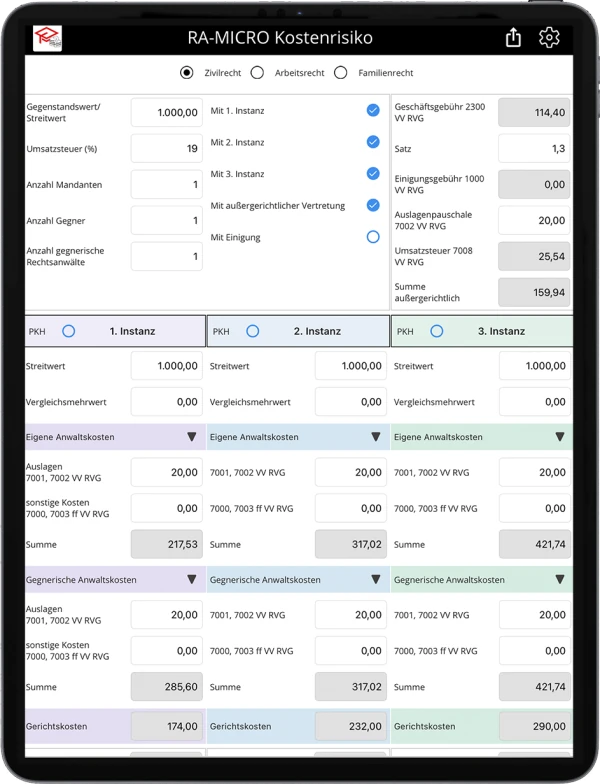Enable PKH for 1. Instanz

(x=68, y=331)
